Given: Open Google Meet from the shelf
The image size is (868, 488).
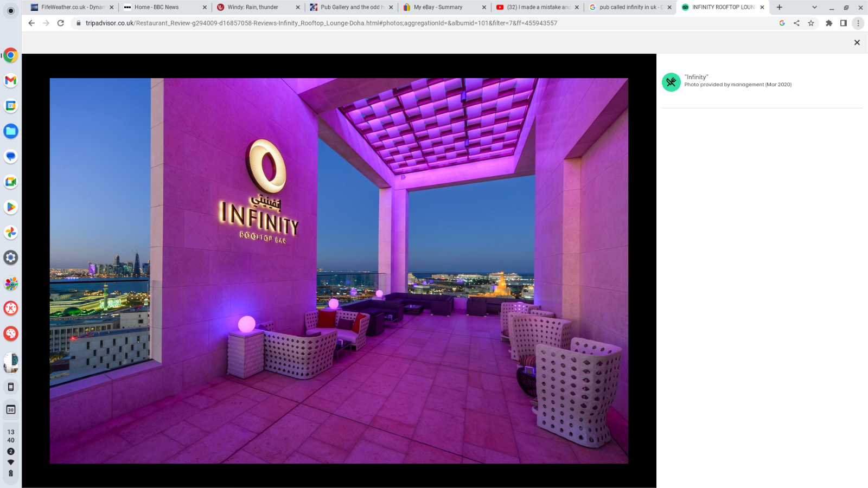Looking at the screenshot, I should [x=11, y=182].
